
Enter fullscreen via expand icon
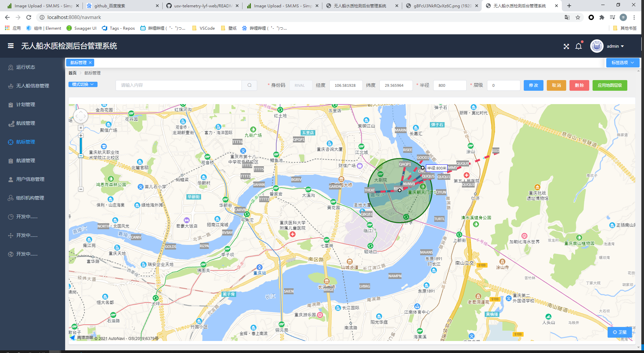coord(566,46)
